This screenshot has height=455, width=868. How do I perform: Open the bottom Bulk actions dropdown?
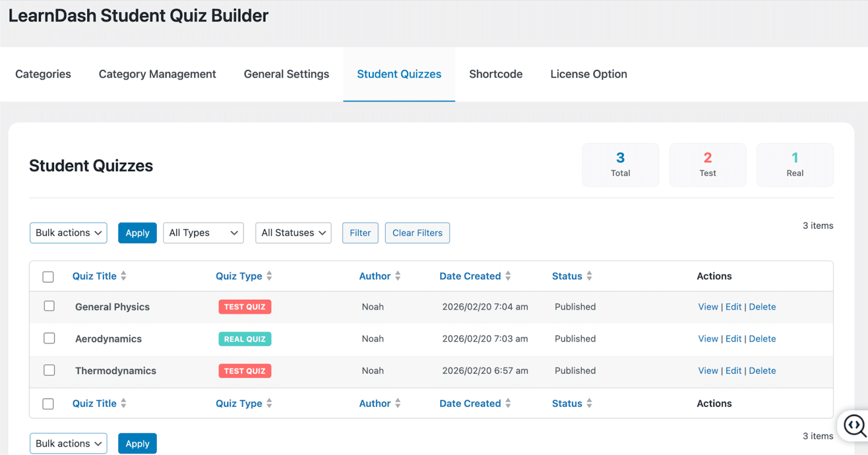(x=68, y=444)
